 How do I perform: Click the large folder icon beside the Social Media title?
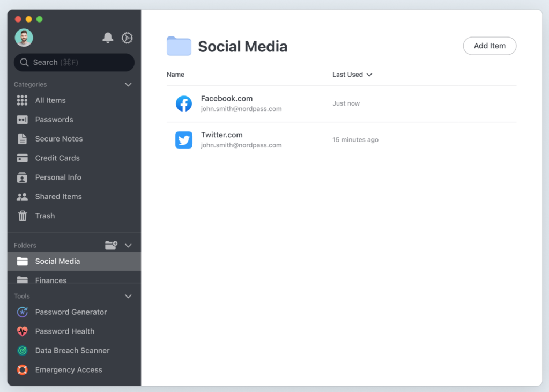tap(179, 46)
